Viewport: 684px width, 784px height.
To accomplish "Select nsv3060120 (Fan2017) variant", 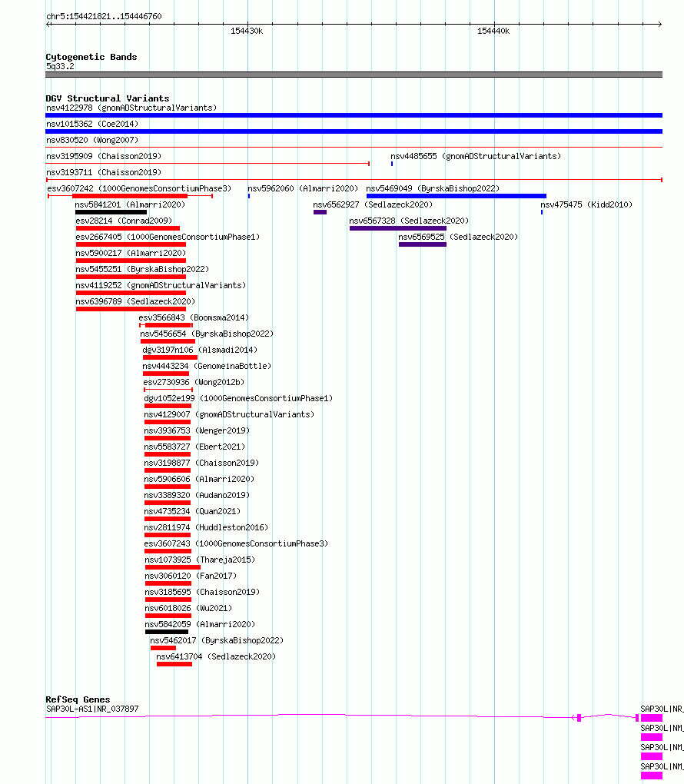I will [x=191, y=576].
